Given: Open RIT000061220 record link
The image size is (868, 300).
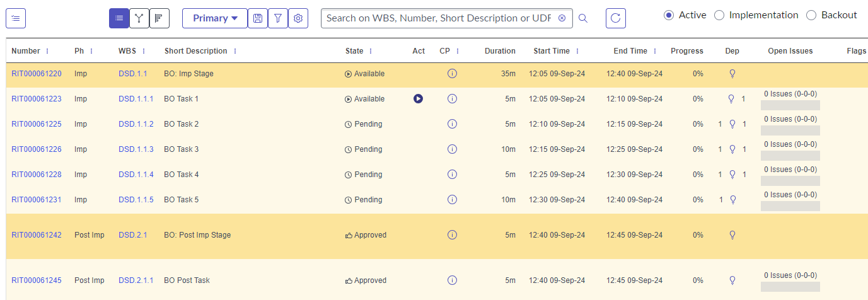Looking at the screenshot, I should click(x=37, y=74).
